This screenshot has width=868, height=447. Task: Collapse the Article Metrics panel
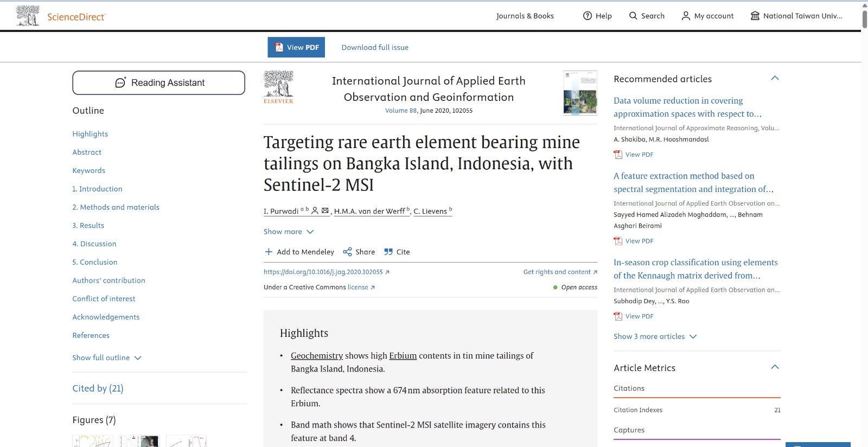[775, 367]
